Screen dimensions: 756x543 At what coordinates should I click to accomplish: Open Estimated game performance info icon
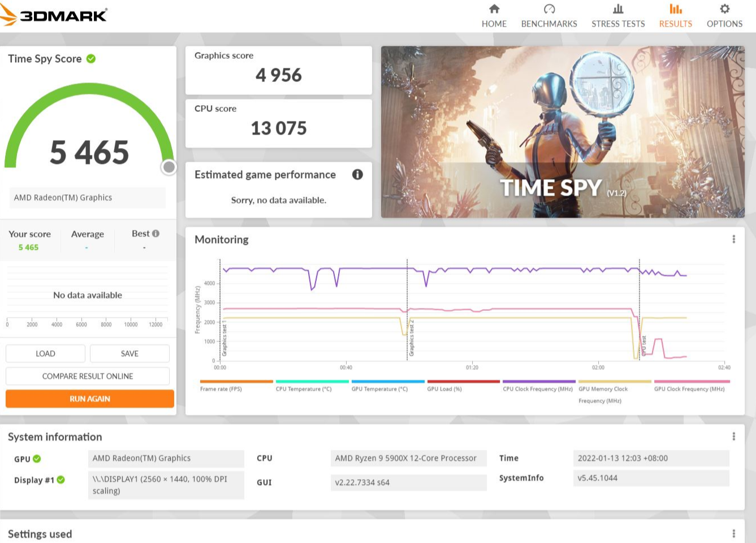[x=357, y=175]
